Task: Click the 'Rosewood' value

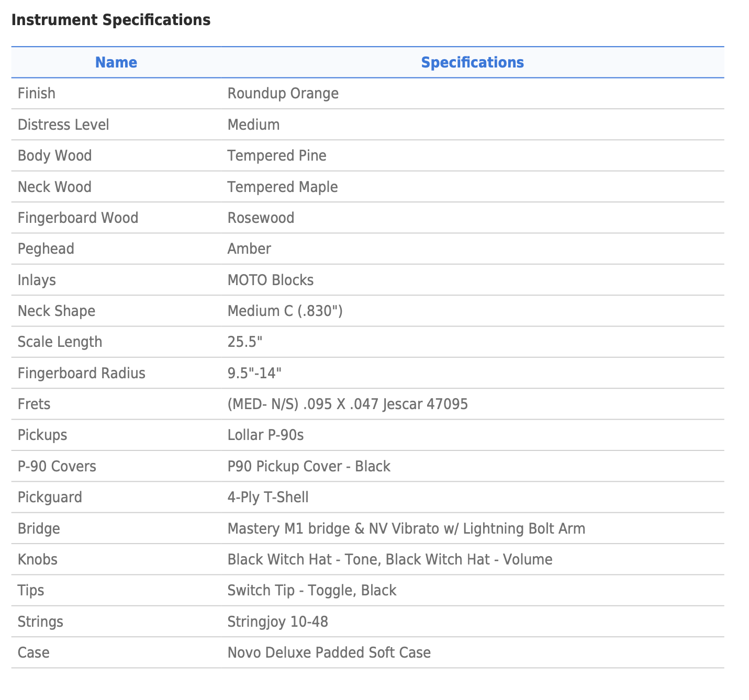Action: pos(261,218)
